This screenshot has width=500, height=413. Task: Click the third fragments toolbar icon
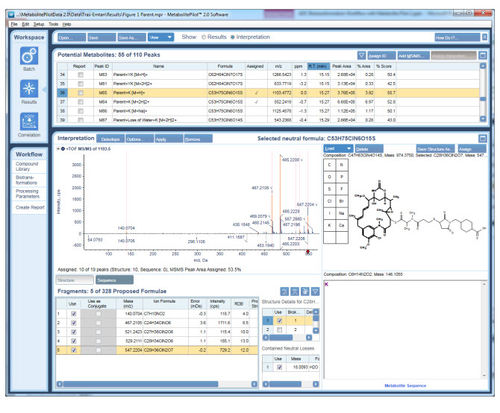pos(305,292)
